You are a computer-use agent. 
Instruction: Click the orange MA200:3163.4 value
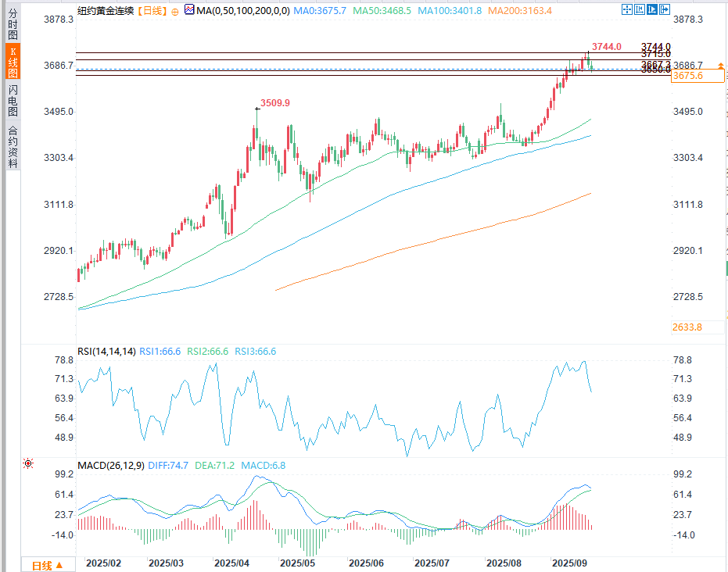coord(520,11)
